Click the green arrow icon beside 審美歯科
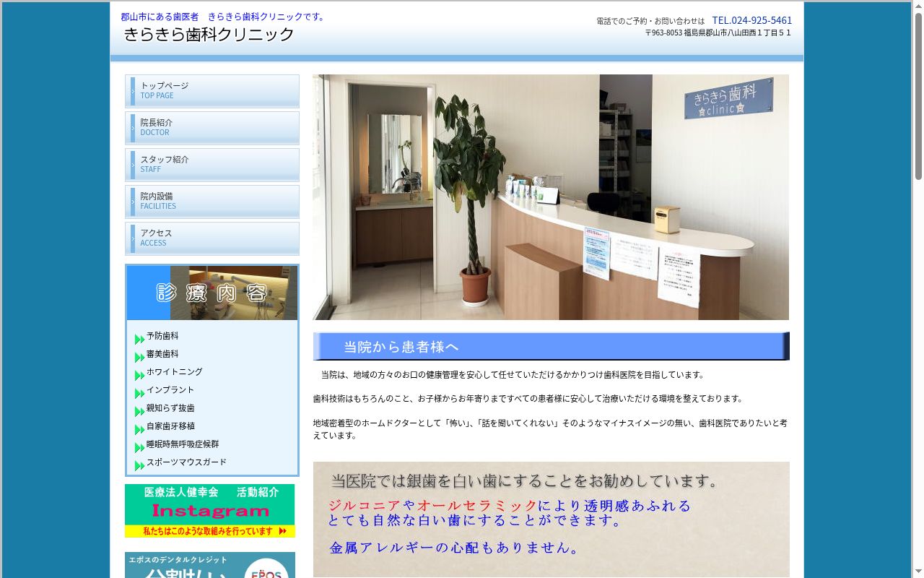924x578 pixels. pos(139,358)
